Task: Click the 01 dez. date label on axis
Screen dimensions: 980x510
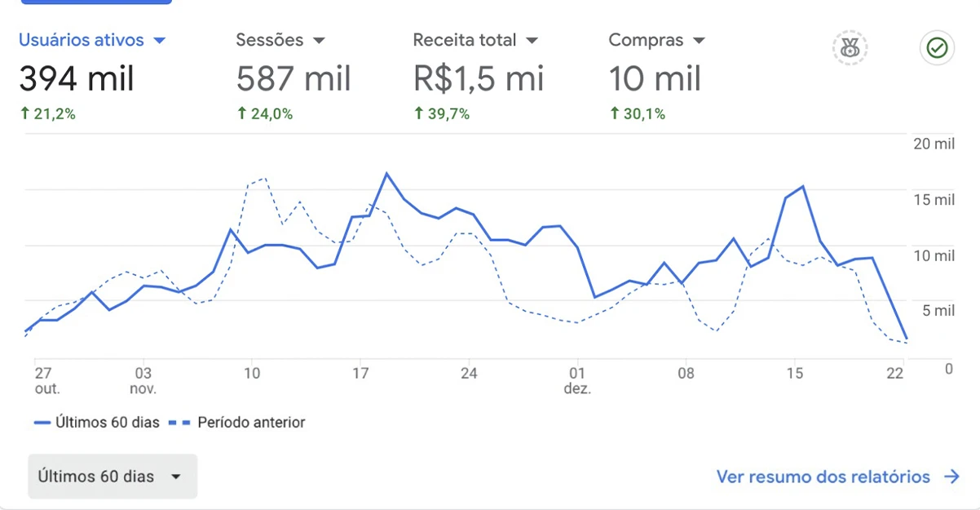Action: tap(577, 381)
